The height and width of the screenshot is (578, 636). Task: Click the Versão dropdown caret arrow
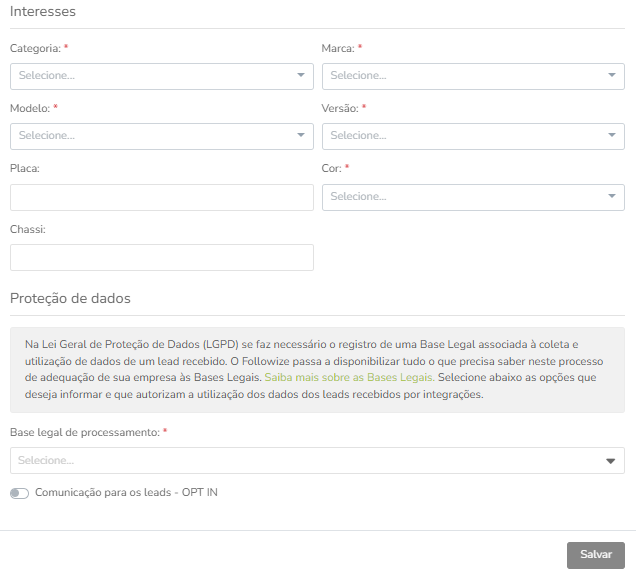click(612, 135)
